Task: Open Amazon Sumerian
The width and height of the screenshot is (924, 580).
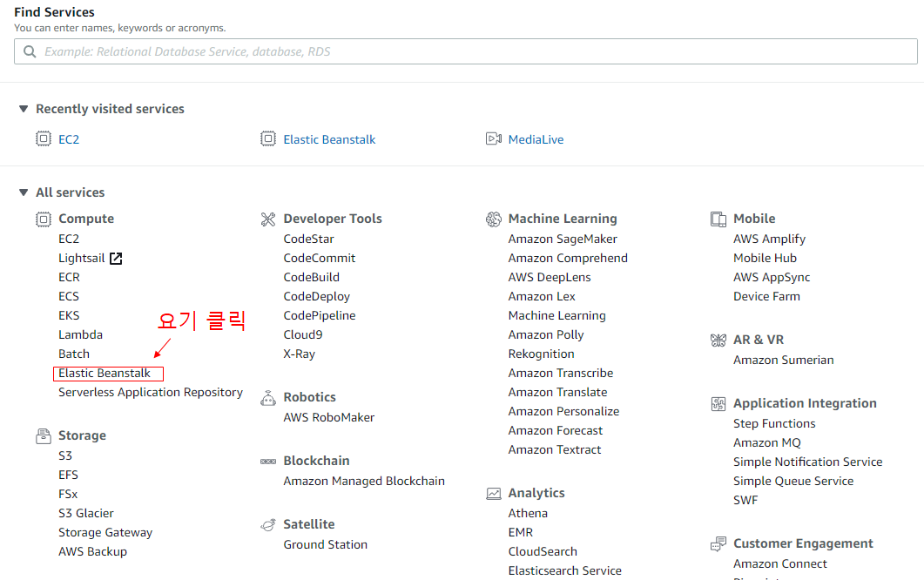Action: coord(783,361)
